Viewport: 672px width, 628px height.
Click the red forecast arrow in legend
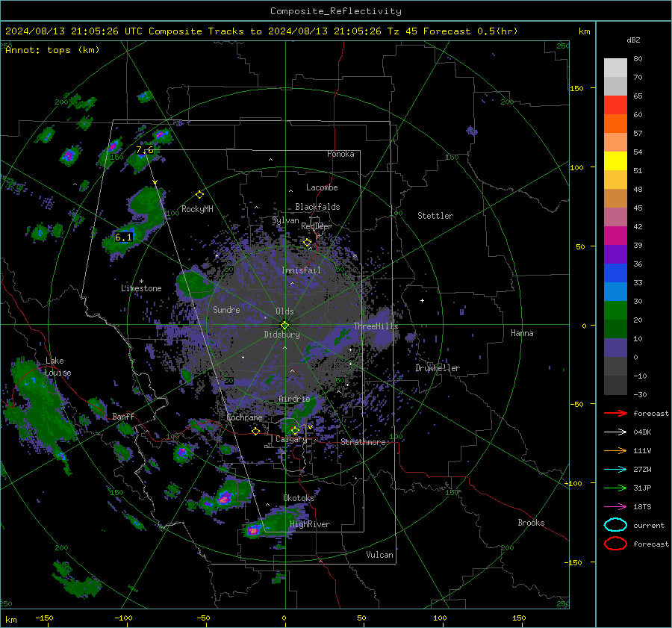coord(615,413)
